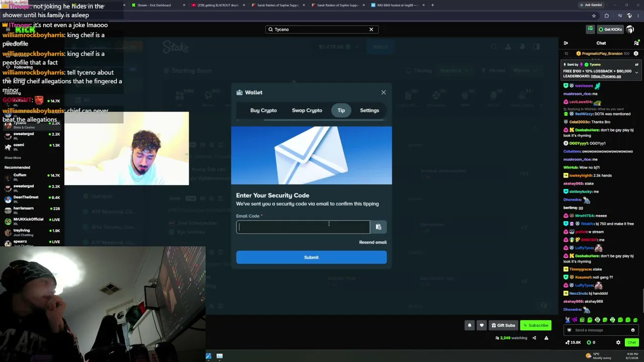Open the emoji picker in chat input
This screenshot has height=362, width=644.
[633, 330]
